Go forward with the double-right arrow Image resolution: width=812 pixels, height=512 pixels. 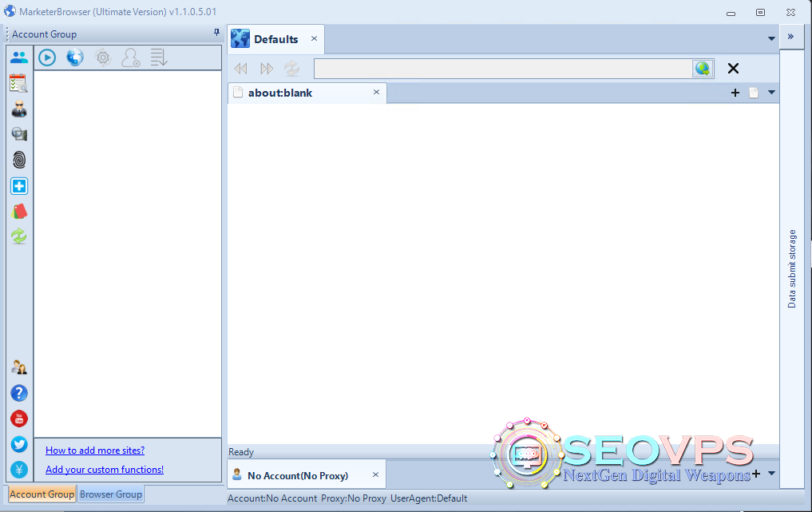pos(267,69)
